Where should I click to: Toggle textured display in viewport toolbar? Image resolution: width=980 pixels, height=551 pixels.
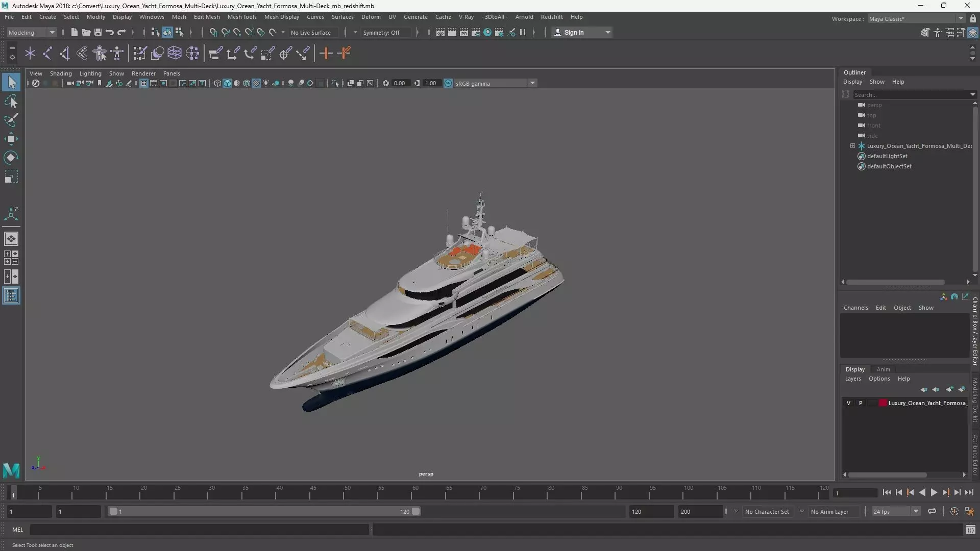[256, 83]
